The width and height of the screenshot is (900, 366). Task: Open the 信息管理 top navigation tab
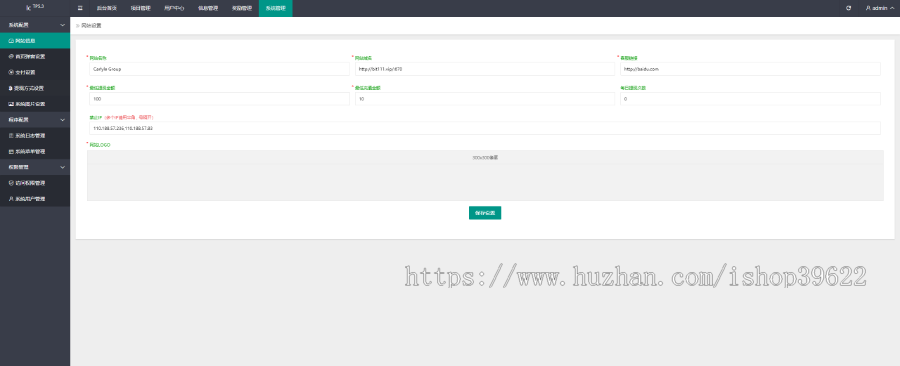pos(208,9)
